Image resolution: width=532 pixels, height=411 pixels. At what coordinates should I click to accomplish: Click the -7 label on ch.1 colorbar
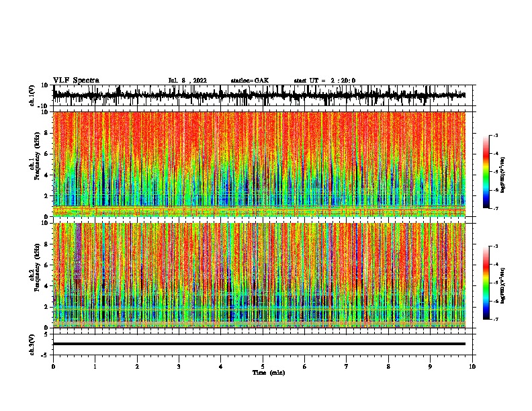pos(495,208)
